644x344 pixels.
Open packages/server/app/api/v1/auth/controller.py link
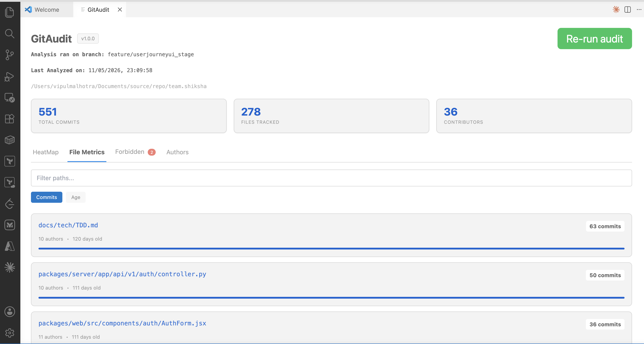click(x=122, y=274)
